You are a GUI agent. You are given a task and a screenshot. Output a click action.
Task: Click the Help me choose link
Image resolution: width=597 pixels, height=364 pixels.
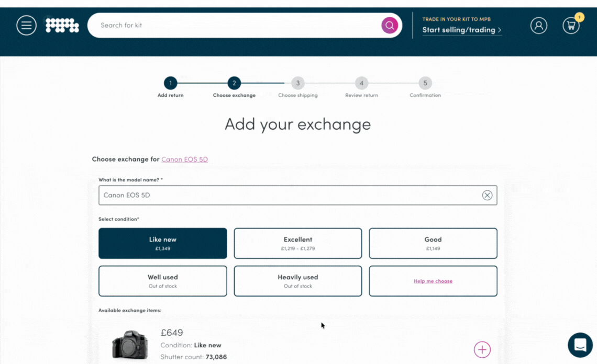[433, 281]
